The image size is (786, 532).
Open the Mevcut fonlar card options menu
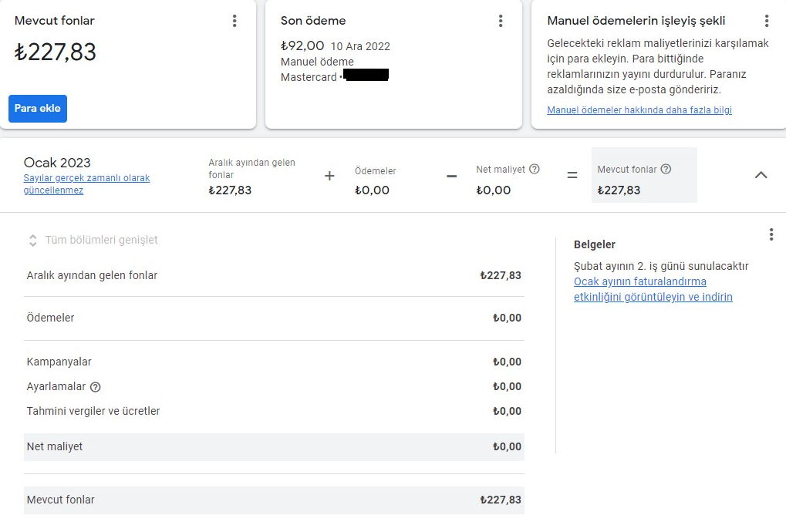(234, 21)
